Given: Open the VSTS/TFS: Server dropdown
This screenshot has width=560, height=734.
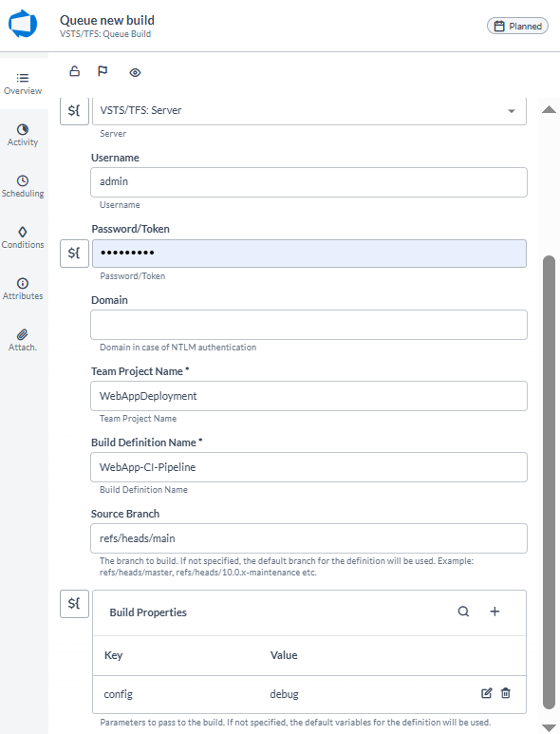Looking at the screenshot, I should click(309, 111).
